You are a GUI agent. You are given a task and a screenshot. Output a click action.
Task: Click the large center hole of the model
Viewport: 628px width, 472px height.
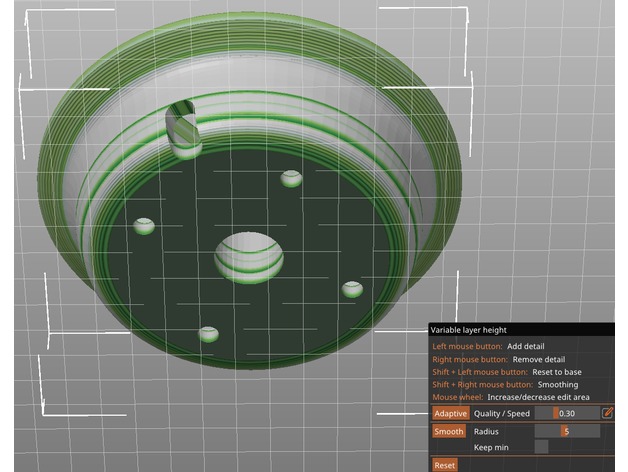[249, 256]
